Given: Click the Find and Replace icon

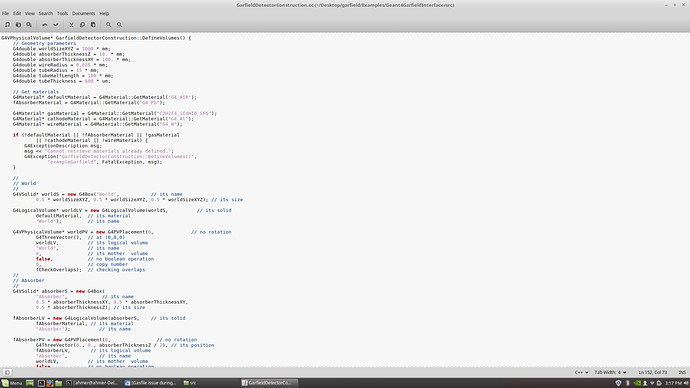Looking at the screenshot, I should 119,25.
